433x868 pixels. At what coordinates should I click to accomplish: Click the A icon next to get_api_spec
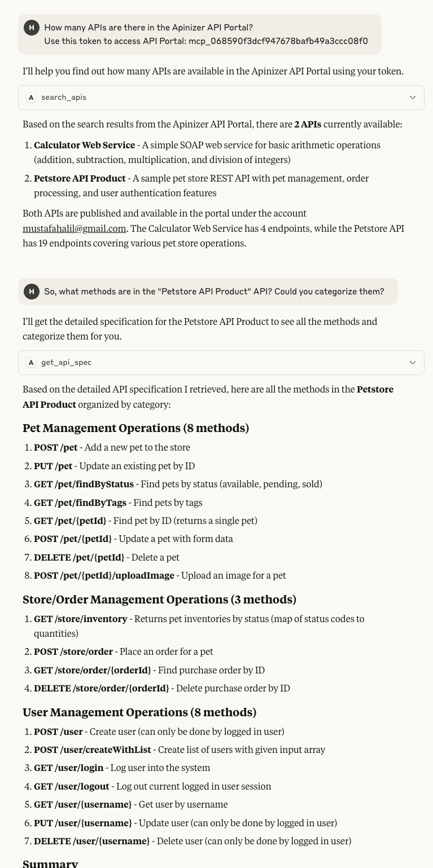(32, 363)
